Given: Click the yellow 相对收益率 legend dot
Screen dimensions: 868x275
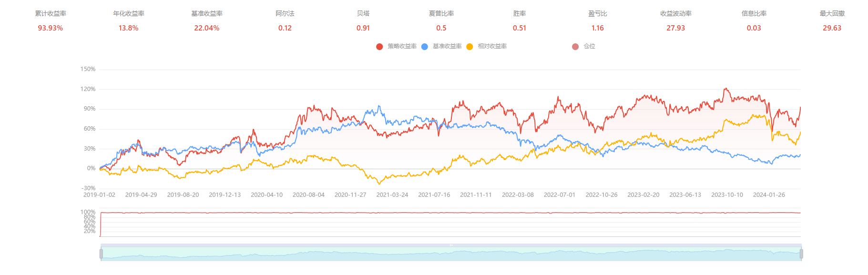Looking at the screenshot, I should tap(470, 47).
